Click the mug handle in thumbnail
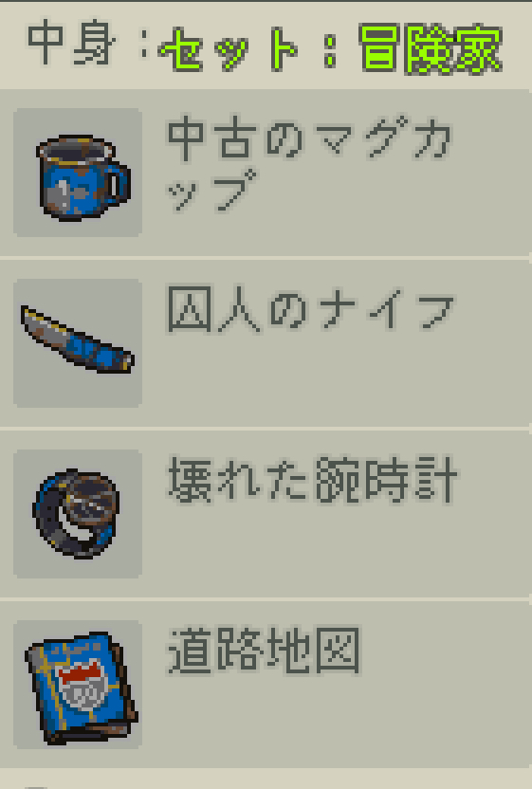 [x=119, y=184]
